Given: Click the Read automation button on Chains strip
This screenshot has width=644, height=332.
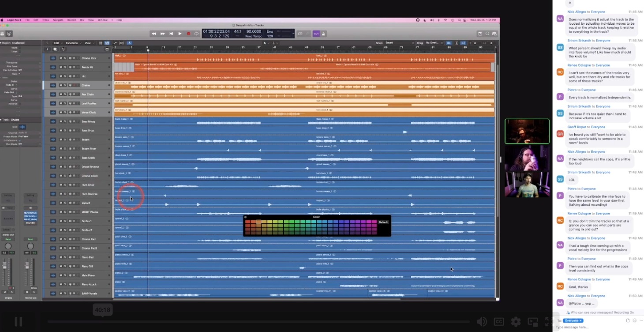Looking at the screenshot, I should (x=8, y=239).
